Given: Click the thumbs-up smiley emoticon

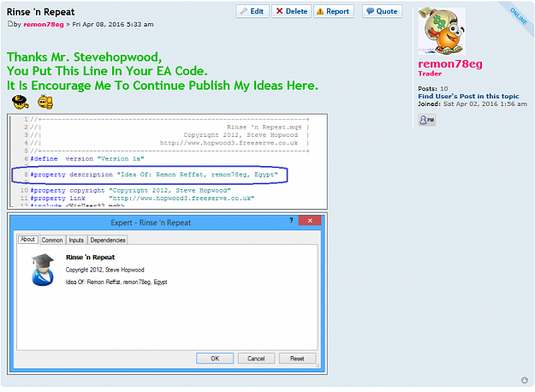Looking at the screenshot, I should point(45,102).
